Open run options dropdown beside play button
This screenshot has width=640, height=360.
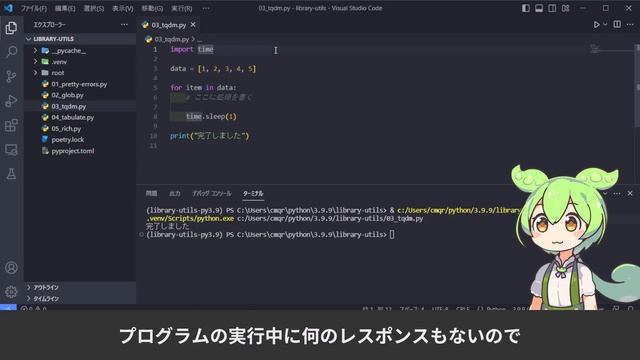point(605,24)
